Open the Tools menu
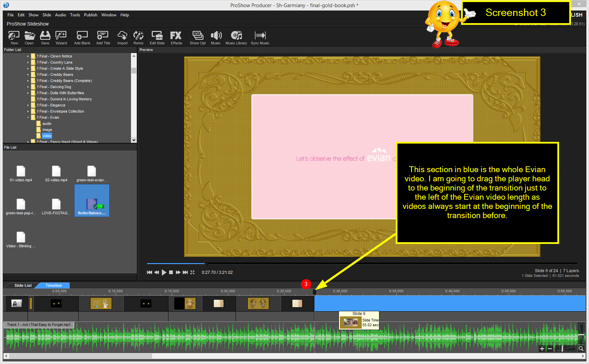This screenshot has height=364, width=589. coord(75,15)
